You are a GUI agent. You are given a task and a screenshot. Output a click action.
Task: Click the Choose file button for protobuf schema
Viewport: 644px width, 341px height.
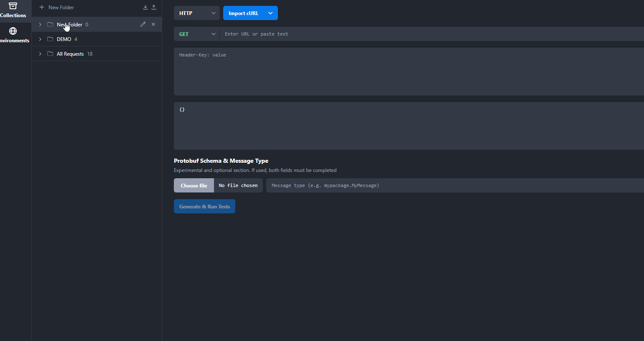point(193,185)
